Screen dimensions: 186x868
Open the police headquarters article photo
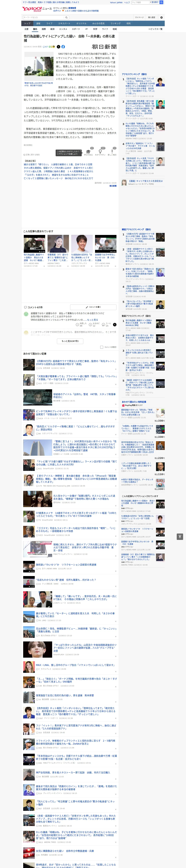click(39, 67)
